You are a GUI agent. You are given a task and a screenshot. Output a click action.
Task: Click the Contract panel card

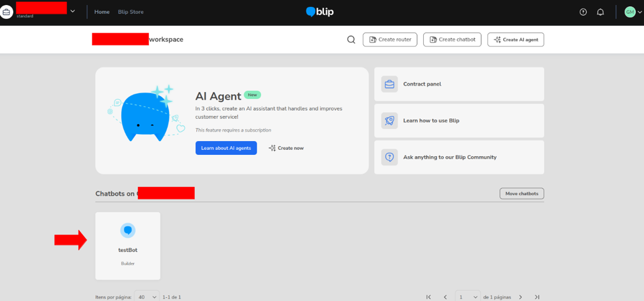point(458,84)
